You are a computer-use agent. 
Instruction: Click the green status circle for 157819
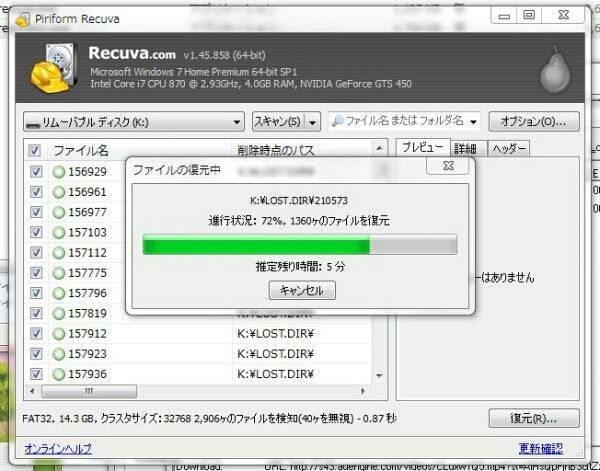[59, 314]
